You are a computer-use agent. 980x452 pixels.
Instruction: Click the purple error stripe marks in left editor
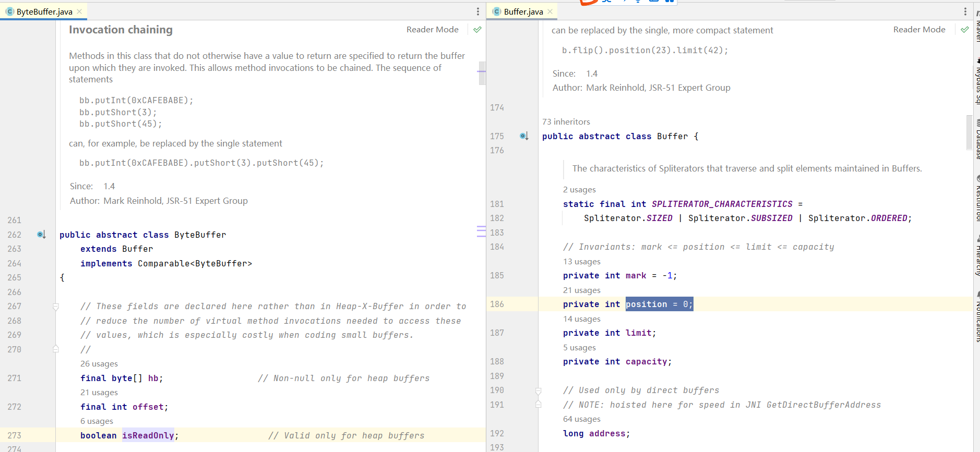coord(481,231)
